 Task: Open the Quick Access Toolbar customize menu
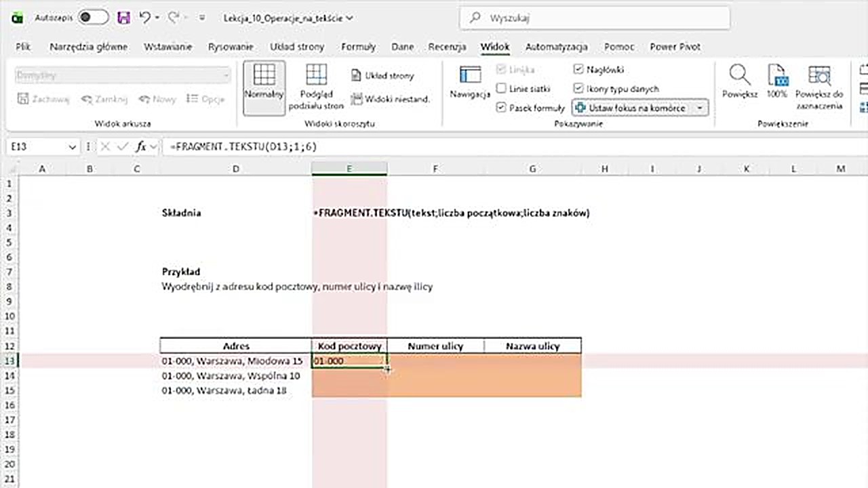pos(201,18)
